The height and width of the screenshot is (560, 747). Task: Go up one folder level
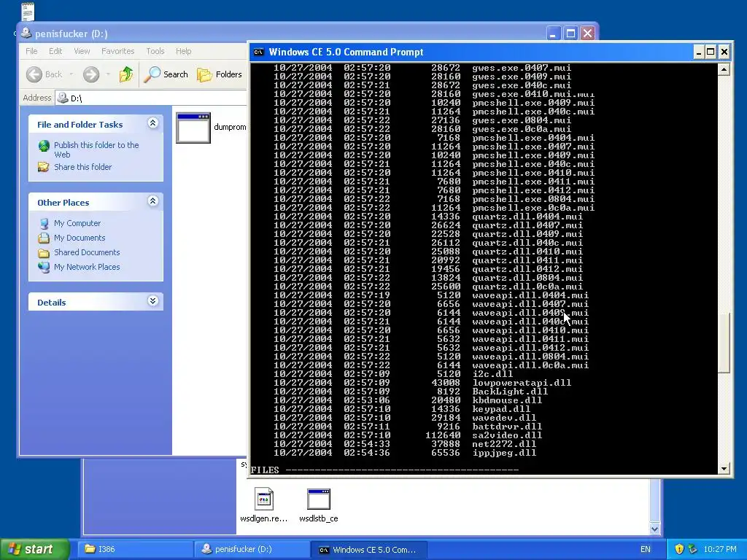pyautogui.click(x=125, y=74)
